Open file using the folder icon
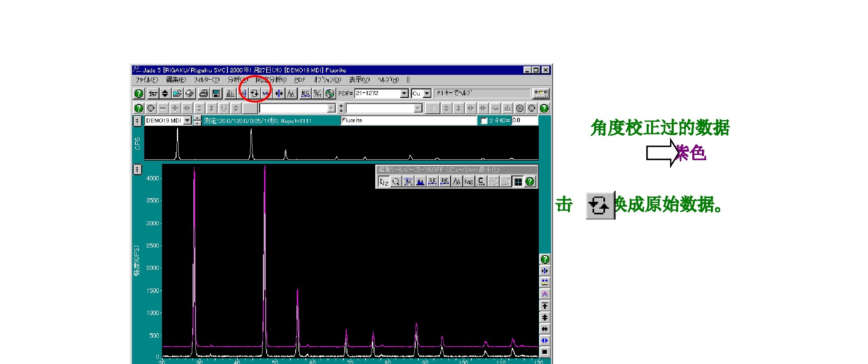 coord(177,93)
